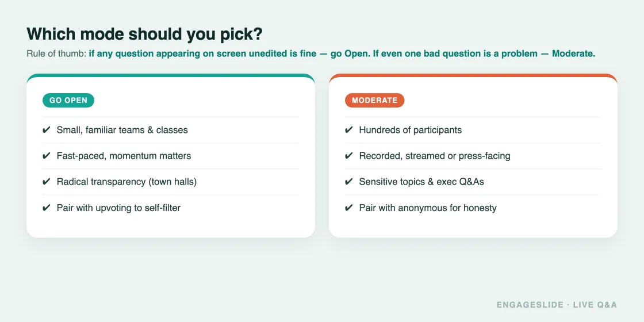Click the checkmark next to Hundreds of participants
Viewport: 644px width, 322px height.
click(348, 130)
